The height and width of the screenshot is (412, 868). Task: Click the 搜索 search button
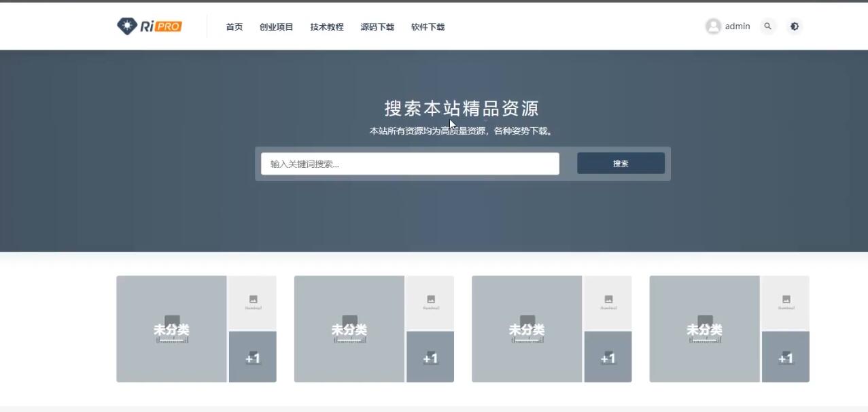tap(620, 163)
